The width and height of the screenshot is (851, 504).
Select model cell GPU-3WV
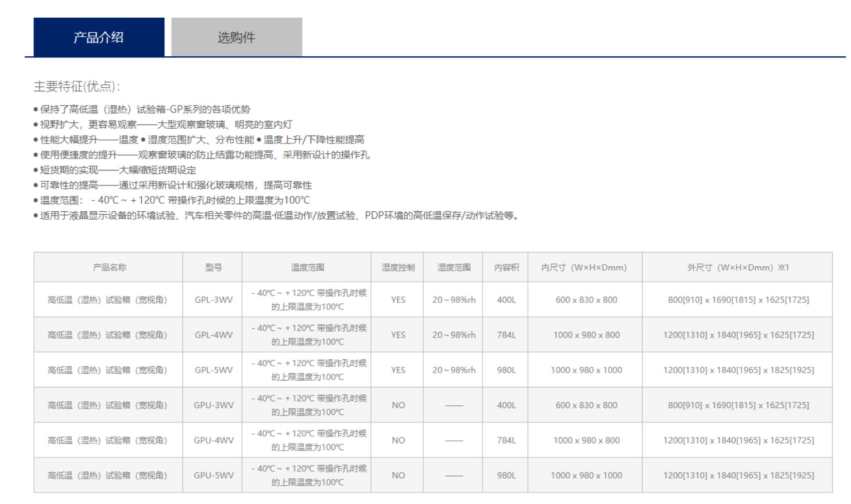(214, 405)
